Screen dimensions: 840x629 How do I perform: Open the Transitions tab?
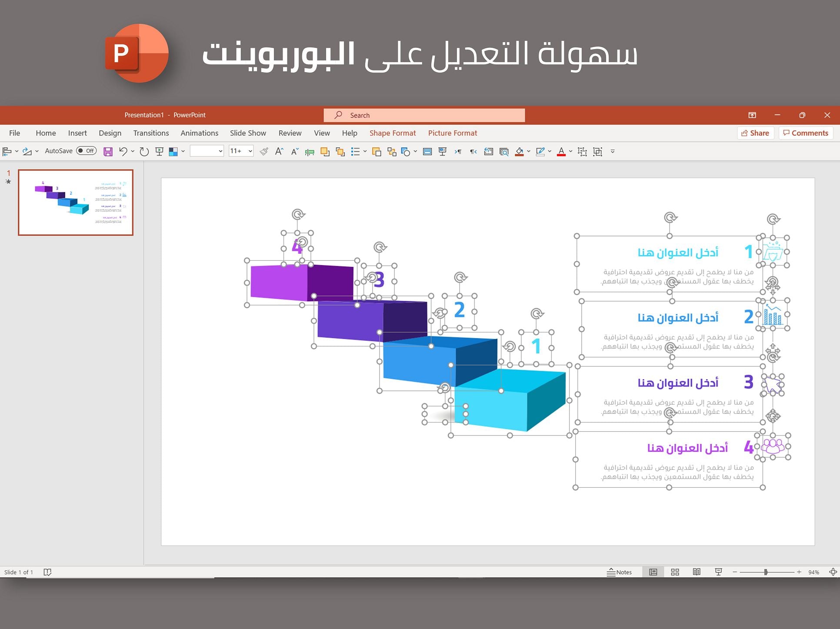(x=150, y=133)
